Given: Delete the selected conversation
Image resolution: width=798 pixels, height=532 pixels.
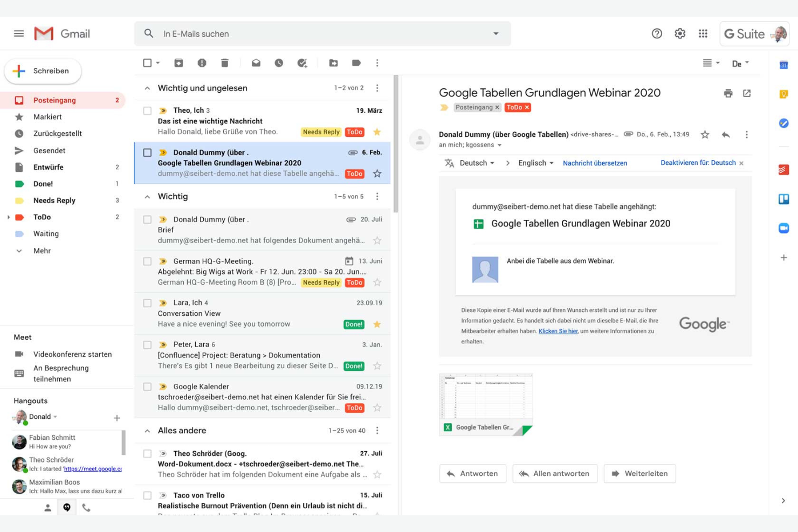Looking at the screenshot, I should click(x=225, y=63).
